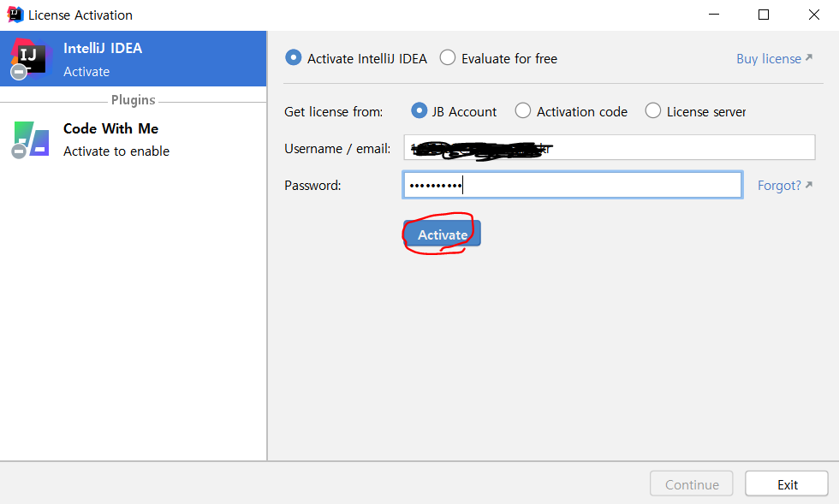Click the disabled Continue button
Image resolution: width=839 pixels, height=504 pixels.
pos(692,484)
